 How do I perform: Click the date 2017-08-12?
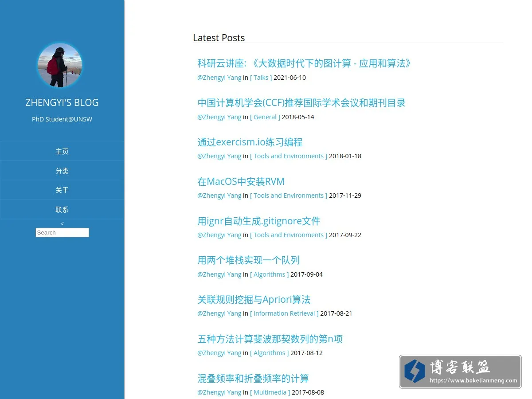(x=307, y=353)
